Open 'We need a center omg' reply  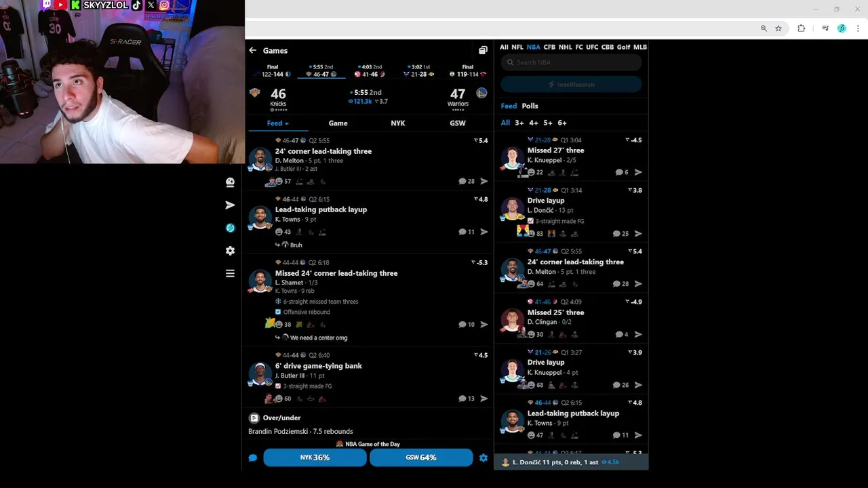coord(319,338)
